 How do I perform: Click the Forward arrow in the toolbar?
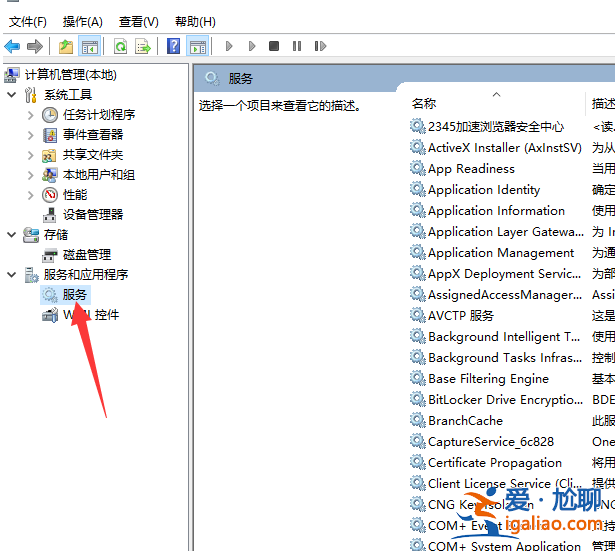[x=35, y=46]
